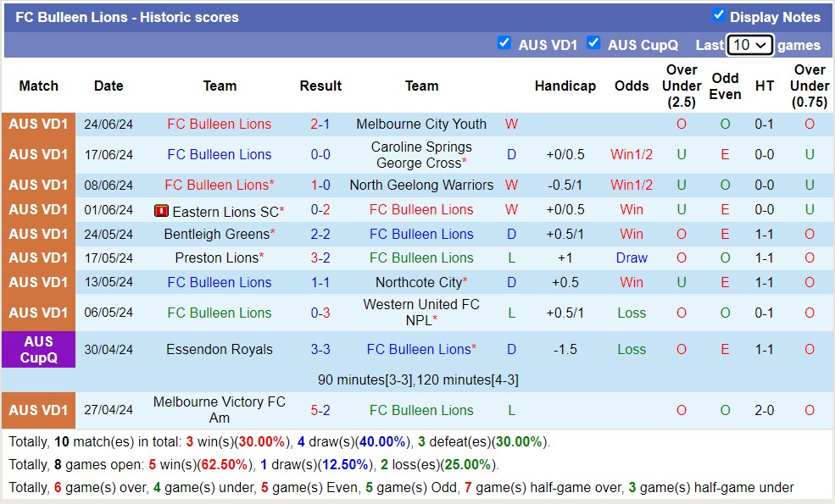
Task: Sort matches using the Date column header
Action: click(x=108, y=86)
